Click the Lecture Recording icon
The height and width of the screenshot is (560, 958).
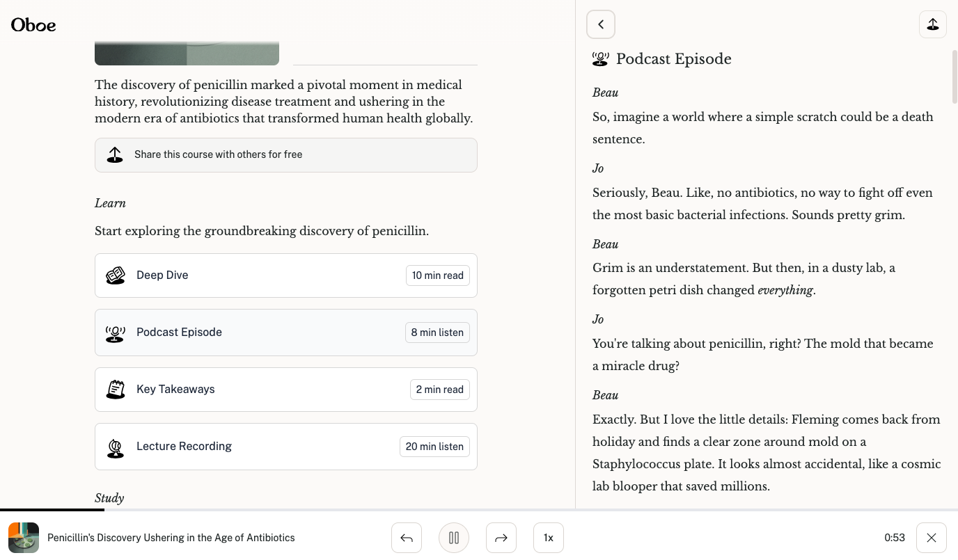(116, 447)
